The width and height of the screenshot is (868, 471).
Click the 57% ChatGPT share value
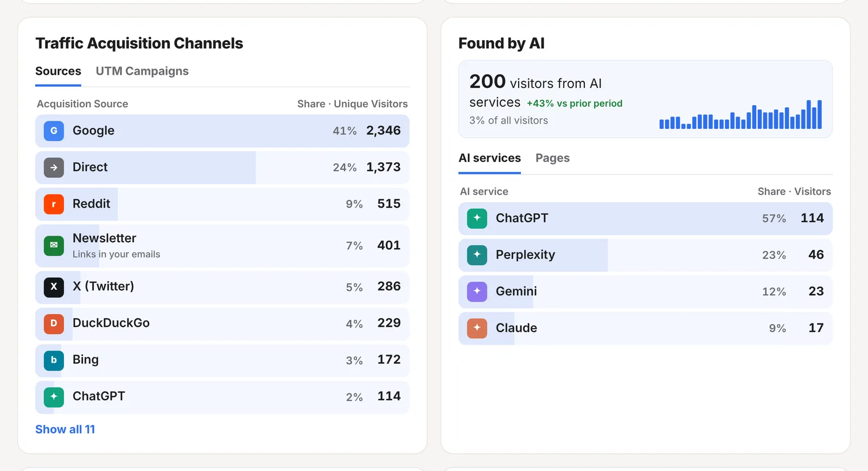[x=774, y=218]
